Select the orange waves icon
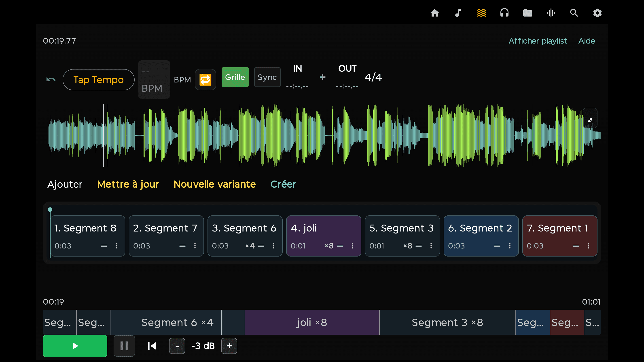 [x=481, y=13]
